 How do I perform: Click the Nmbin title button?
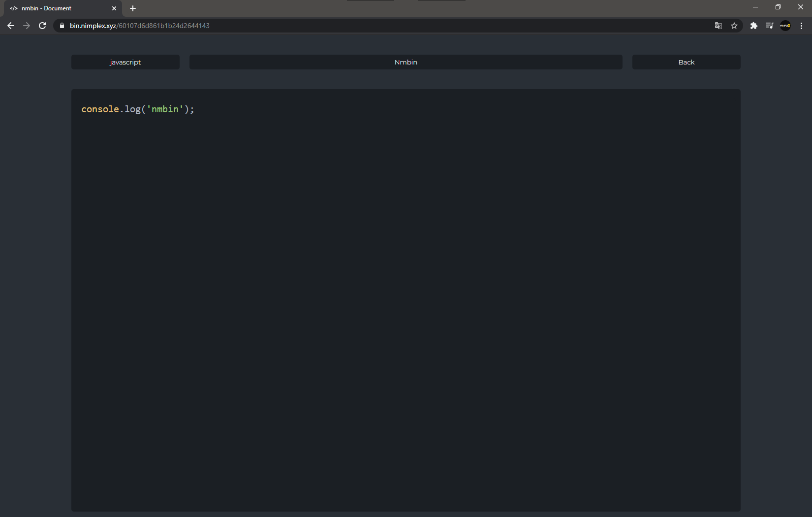click(406, 62)
